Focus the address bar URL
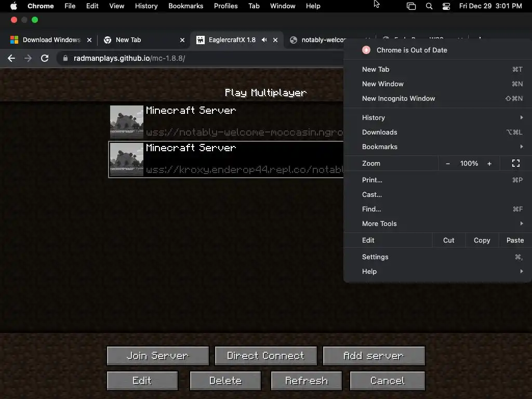 click(129, 58)
